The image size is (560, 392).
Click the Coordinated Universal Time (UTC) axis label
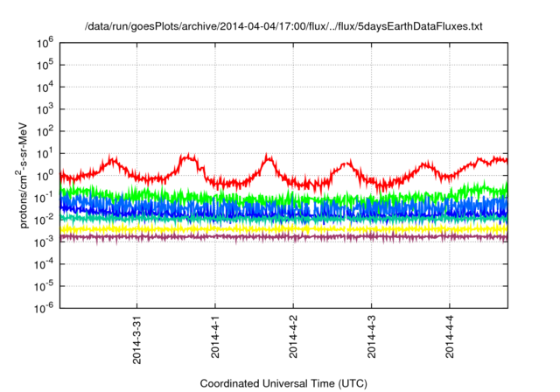(x=283, y=383)
